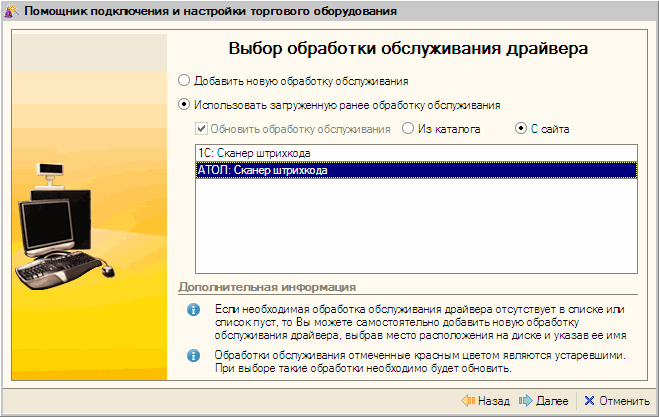Viewport: 659px width, 417px height.
Task: Choose the 'С сайта' radio option
Action: pos(521,129)
